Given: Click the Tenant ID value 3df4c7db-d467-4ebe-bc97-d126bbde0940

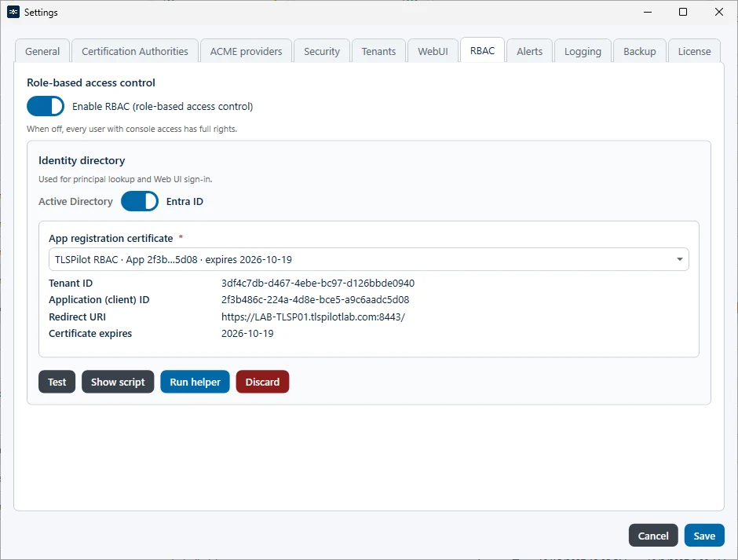Looking at the screenshot, I should pos(318,283).
